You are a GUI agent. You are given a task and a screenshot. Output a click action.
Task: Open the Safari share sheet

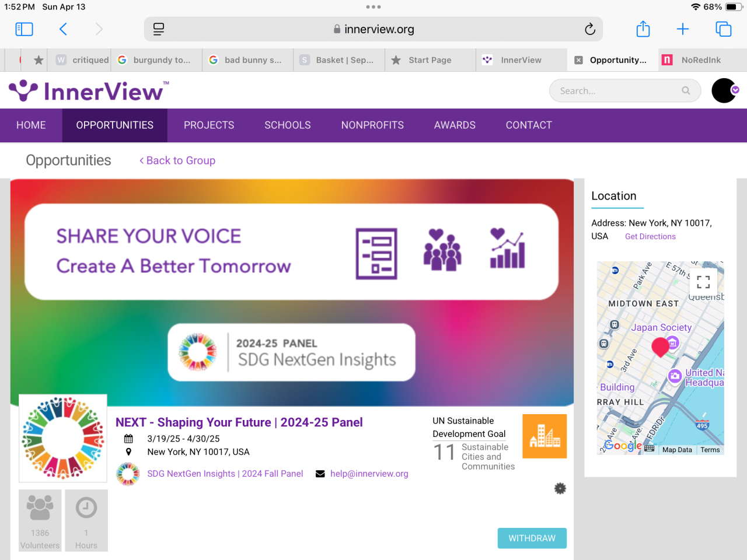point(643,29)
